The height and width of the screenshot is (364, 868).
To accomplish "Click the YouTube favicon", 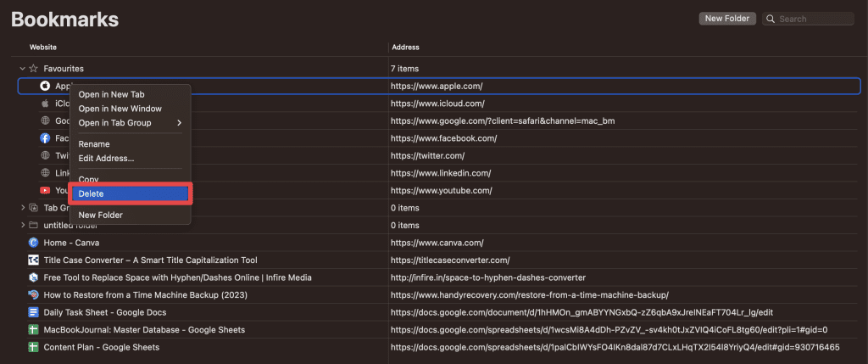I will pos(45,191).
